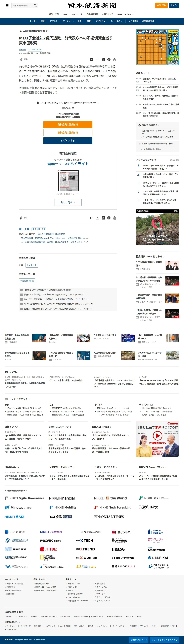
Task: Open the NIKKEI BizGate logo
Action: click(x=155, y=532)
